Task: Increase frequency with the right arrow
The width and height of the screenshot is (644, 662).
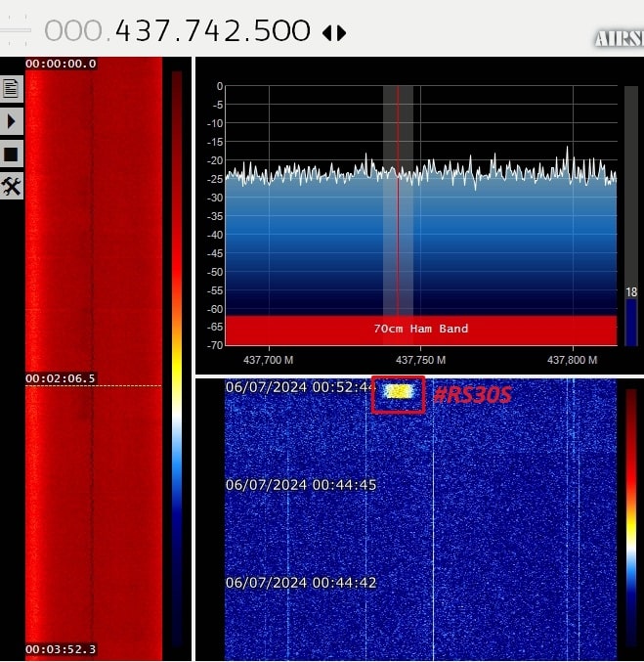Action: point(342,33)
